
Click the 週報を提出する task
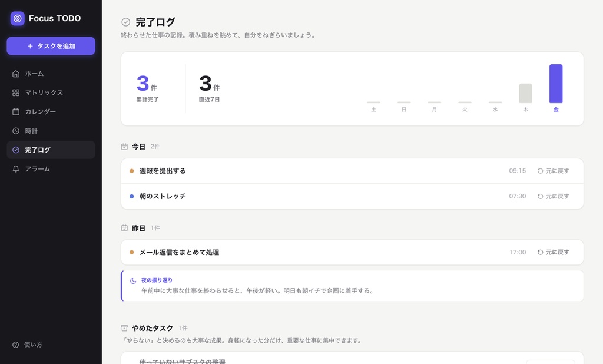[163, 171]
